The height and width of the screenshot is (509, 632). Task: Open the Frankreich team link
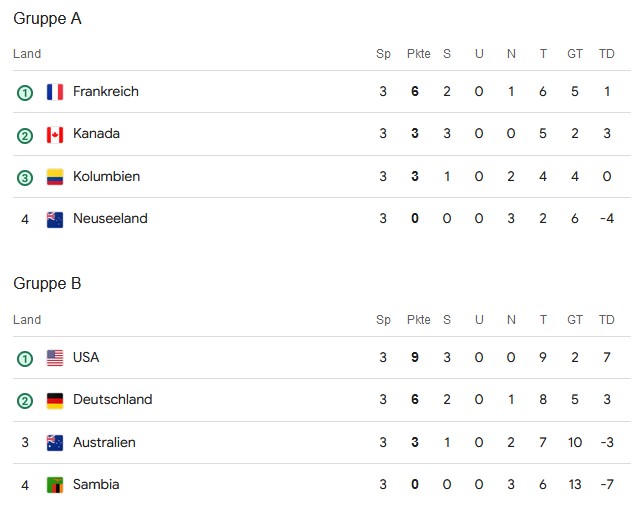click(106, 92)
